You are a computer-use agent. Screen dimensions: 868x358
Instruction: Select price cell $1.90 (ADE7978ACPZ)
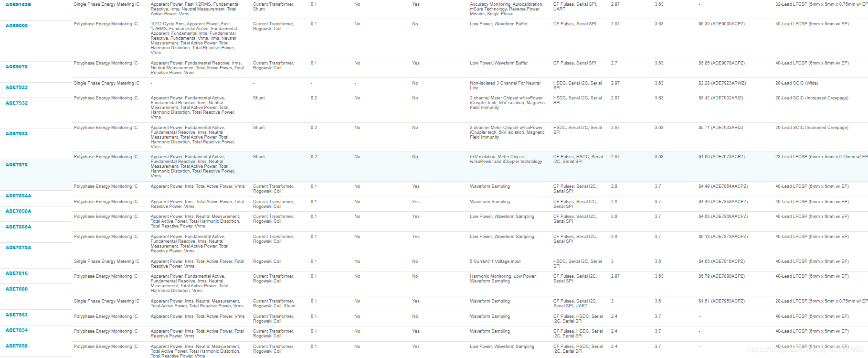721,157
